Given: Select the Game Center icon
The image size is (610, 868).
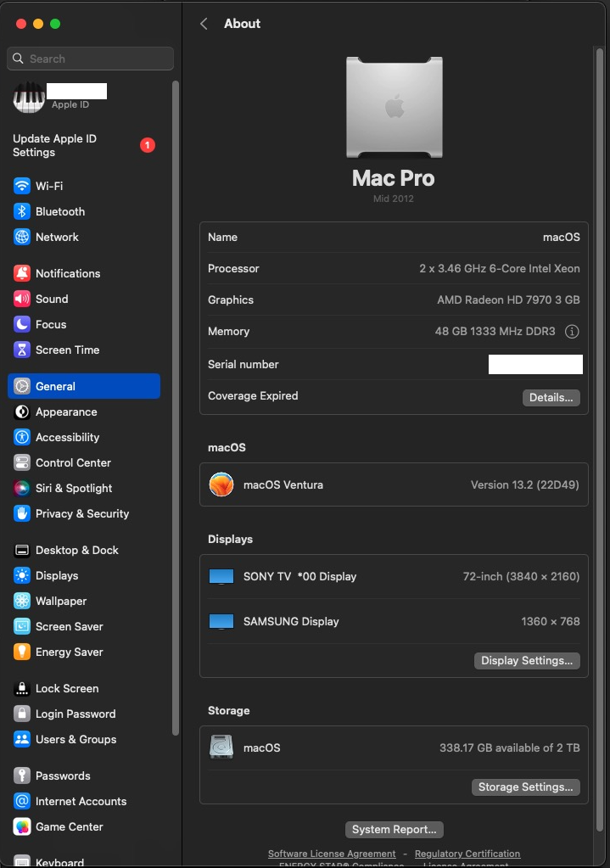Looking at the screenshot, I should pyautogui.click(x=21, y=827).
